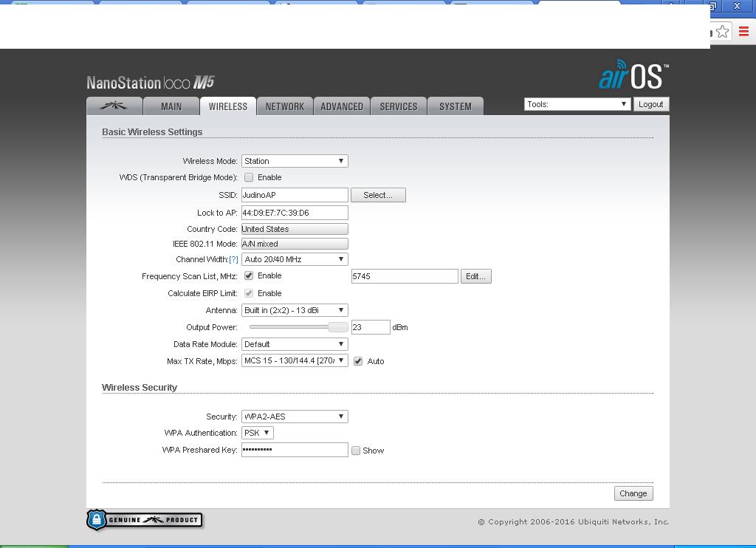Open the SERVICES tab

[399, 106]
